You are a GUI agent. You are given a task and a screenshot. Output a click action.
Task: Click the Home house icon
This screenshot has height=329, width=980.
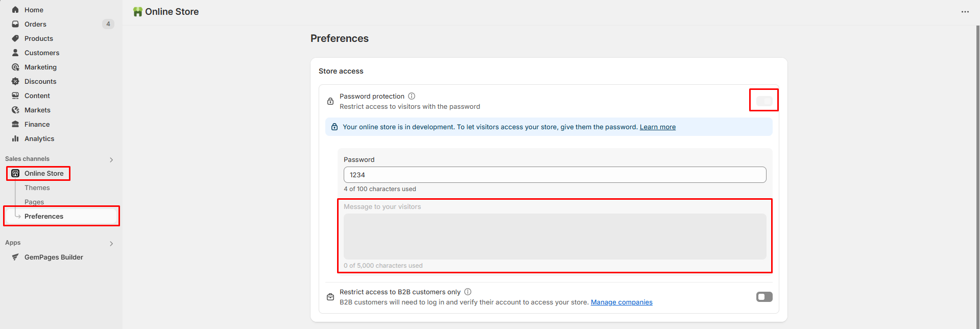click(15, 10)
